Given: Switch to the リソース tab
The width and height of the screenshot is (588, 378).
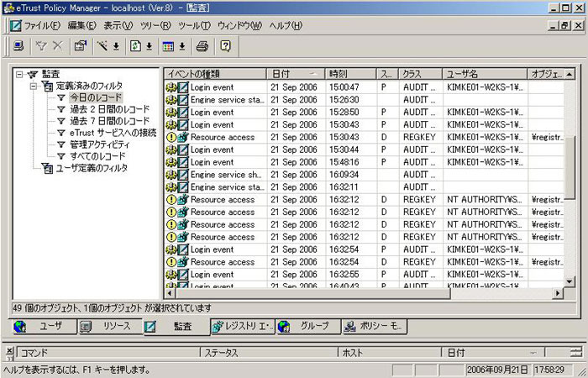Looking at the screenshot, I should coord(110,326).
